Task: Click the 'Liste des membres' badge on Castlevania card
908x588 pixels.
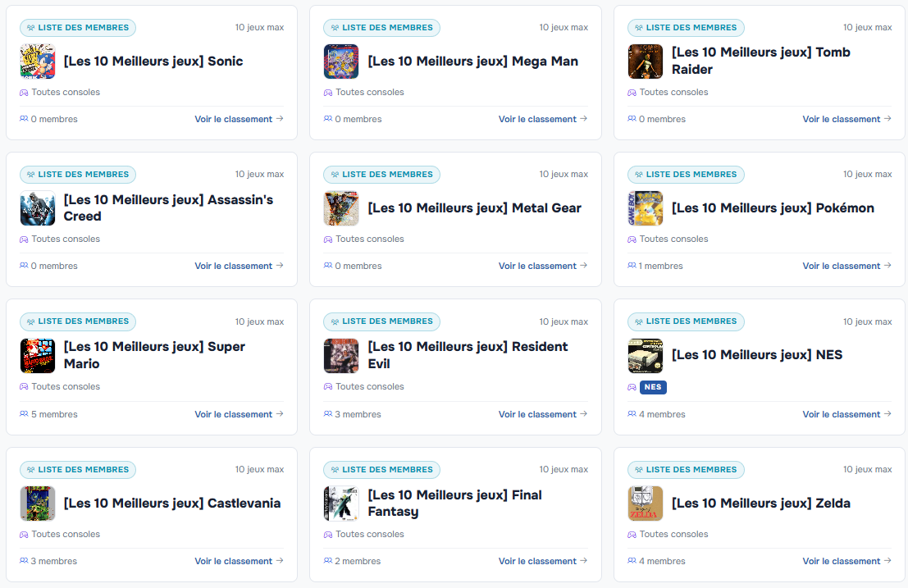Action: click(78, 470)
